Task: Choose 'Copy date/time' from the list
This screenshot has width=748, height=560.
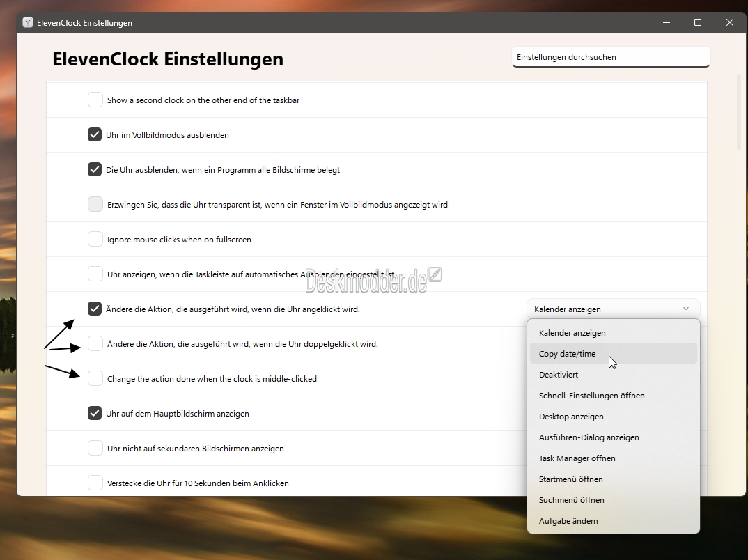Action: pos(614,353)
